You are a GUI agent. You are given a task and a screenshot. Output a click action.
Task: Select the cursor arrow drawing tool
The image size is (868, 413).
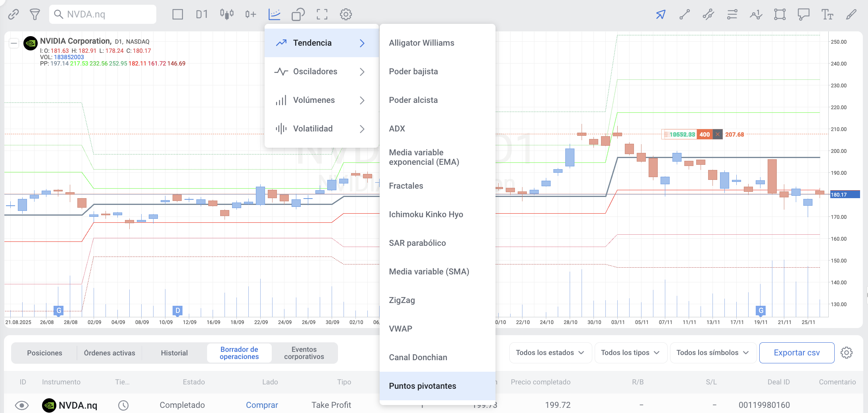[x=661, y=15]
